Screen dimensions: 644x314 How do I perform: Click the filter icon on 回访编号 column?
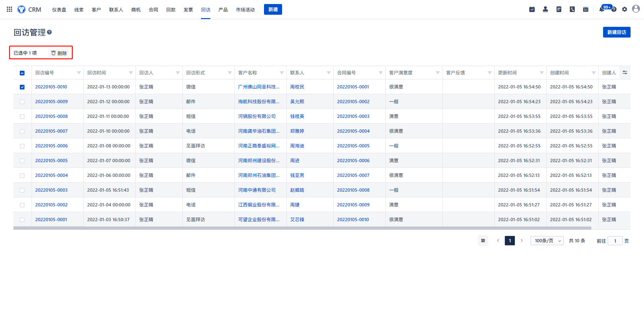pos(79,73)
